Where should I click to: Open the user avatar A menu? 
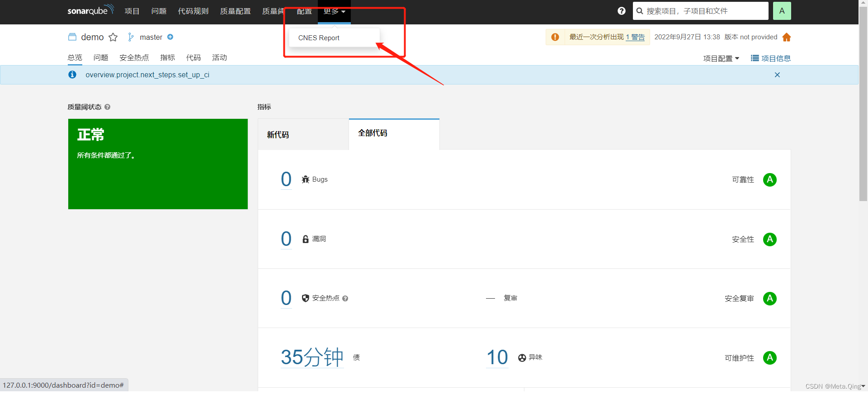click(782, 11)
